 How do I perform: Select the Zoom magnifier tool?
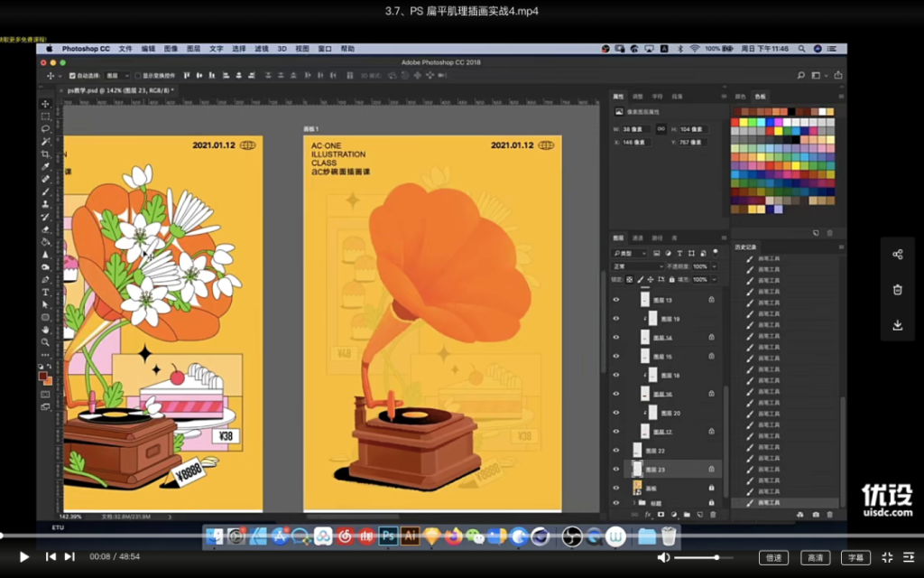point(45,342)
